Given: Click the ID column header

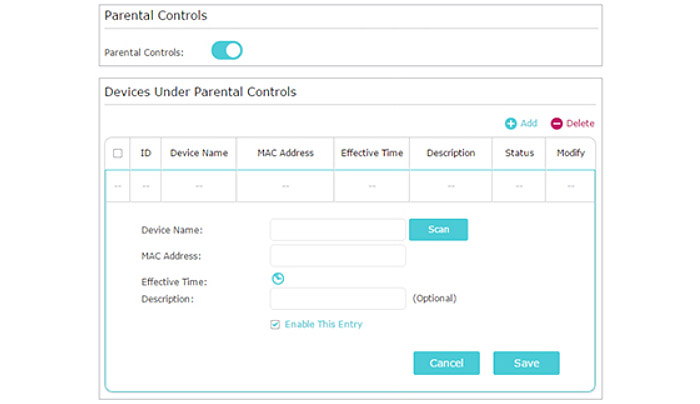Looking at the screenshot, I should [x=146, y=153].
